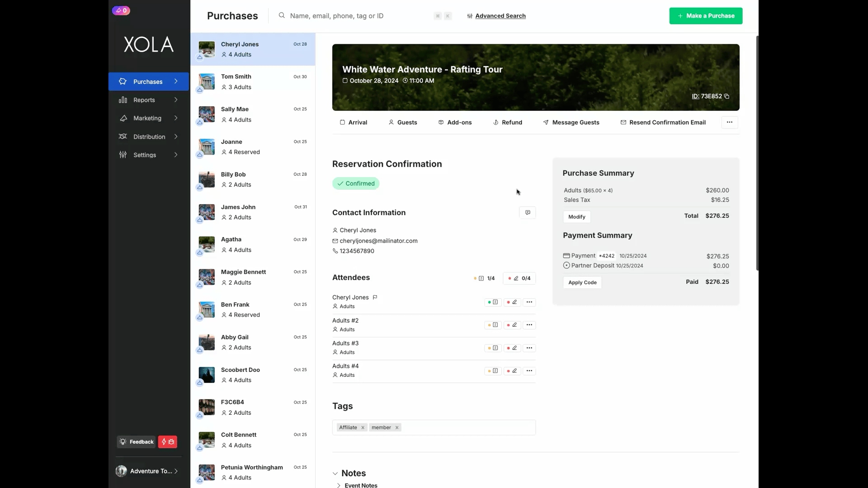Open Adults #4 more options

click(x=529, y=371)
